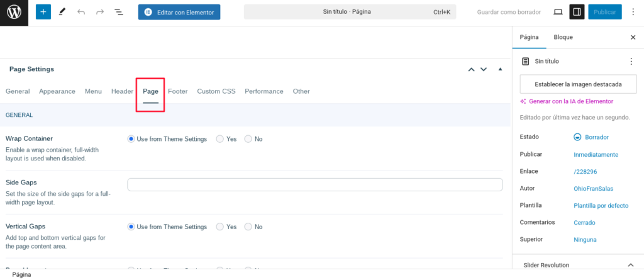Open the top-bar three-dot options menu
Image resolution: width=644 pixels, height=280 pixels.
pyautogui.click(x=633, y=12)
